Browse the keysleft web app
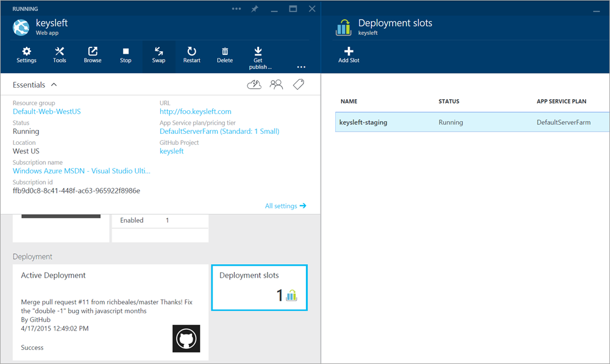Screen dimensions: 610x364 93,55
